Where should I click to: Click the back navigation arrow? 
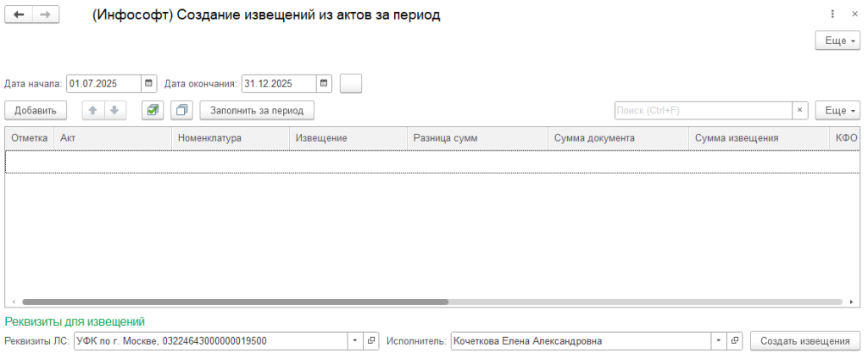pos(19,15)
